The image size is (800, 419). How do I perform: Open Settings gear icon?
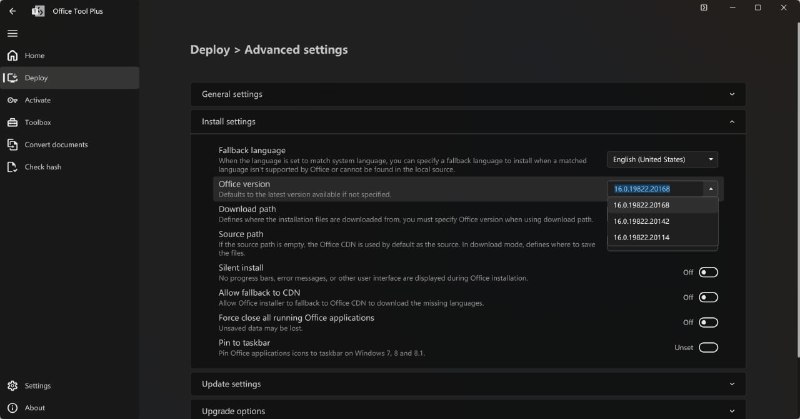[x=13, y=385]
